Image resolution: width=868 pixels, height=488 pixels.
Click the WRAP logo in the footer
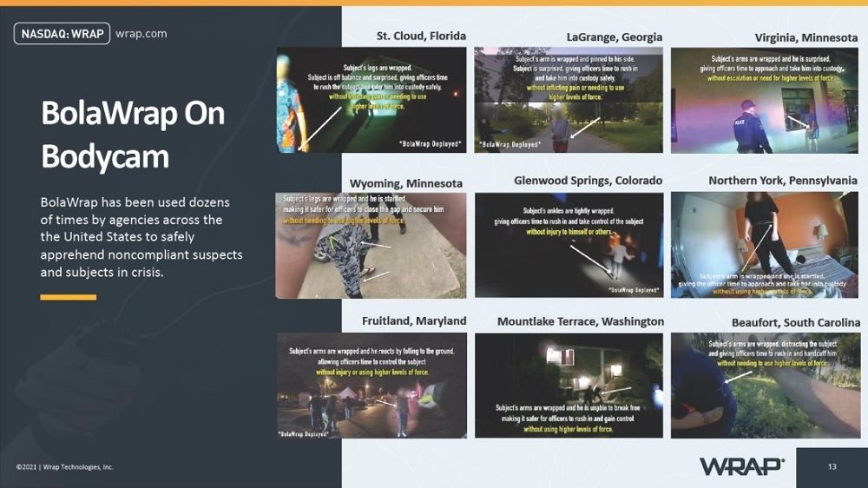click(742, 466)
